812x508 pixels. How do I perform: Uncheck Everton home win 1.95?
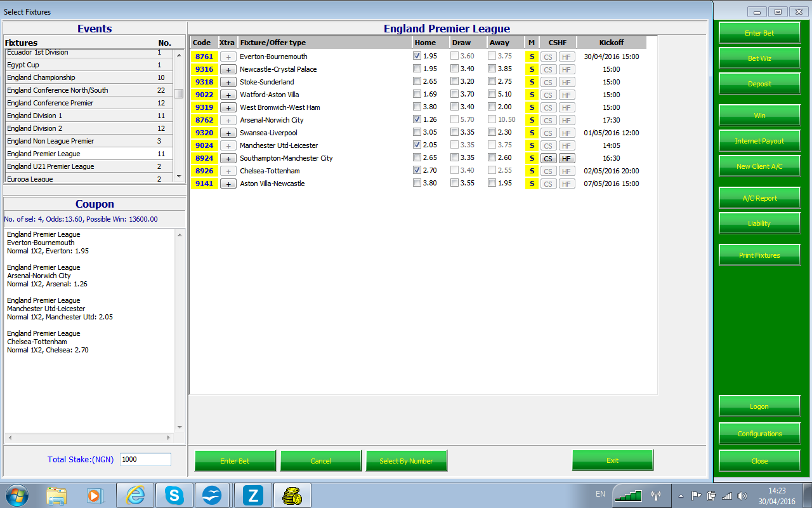coord(417,56)
